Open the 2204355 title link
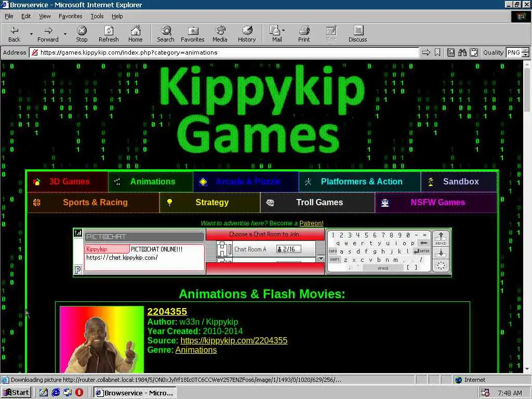The width and height of the screenshot is (532, 399). click(167, 312)
